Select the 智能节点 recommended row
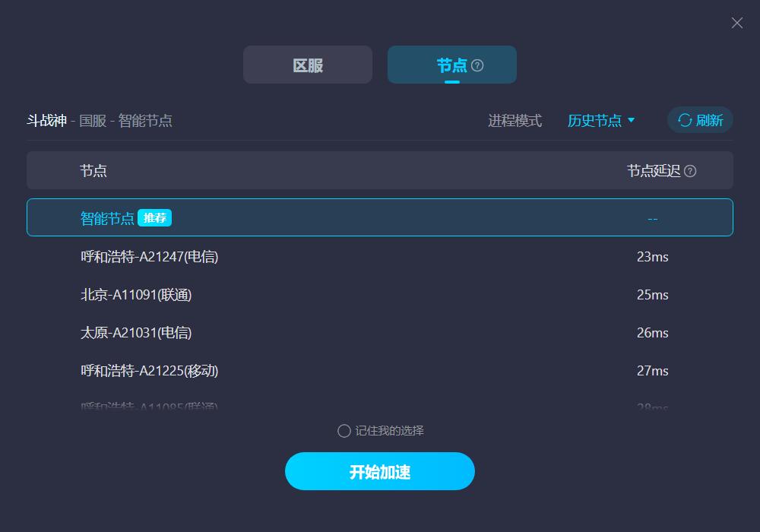Viewport: 760px width, 532px height. pos(379,217)
